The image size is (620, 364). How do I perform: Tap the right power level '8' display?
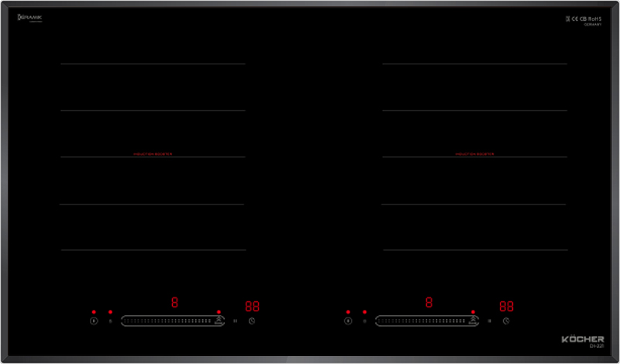(x=429, y=302)
